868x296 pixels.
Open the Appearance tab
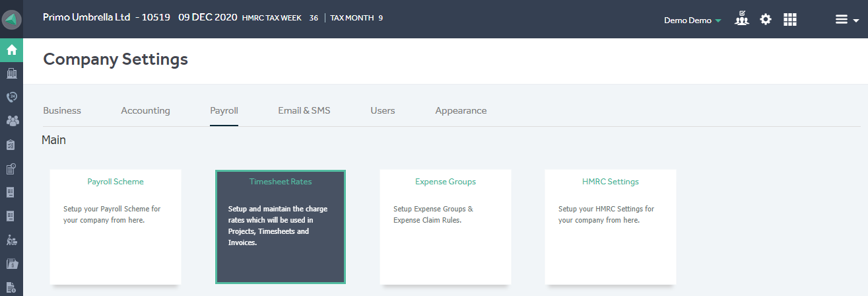461,110
